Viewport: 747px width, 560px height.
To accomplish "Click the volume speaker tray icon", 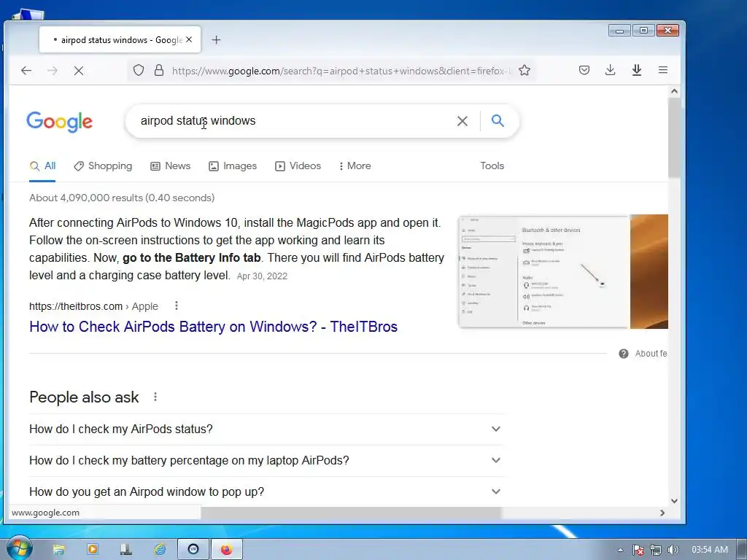I will point(673,550).
